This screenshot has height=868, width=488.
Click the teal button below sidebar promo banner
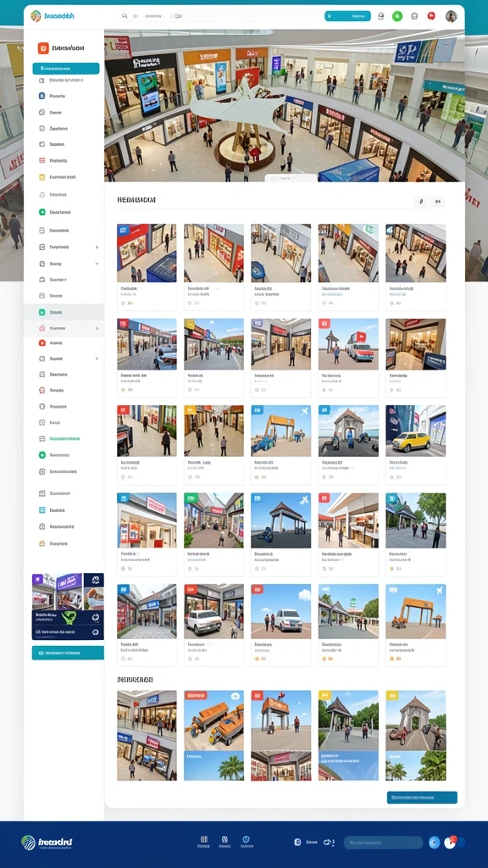click(68, 653)
